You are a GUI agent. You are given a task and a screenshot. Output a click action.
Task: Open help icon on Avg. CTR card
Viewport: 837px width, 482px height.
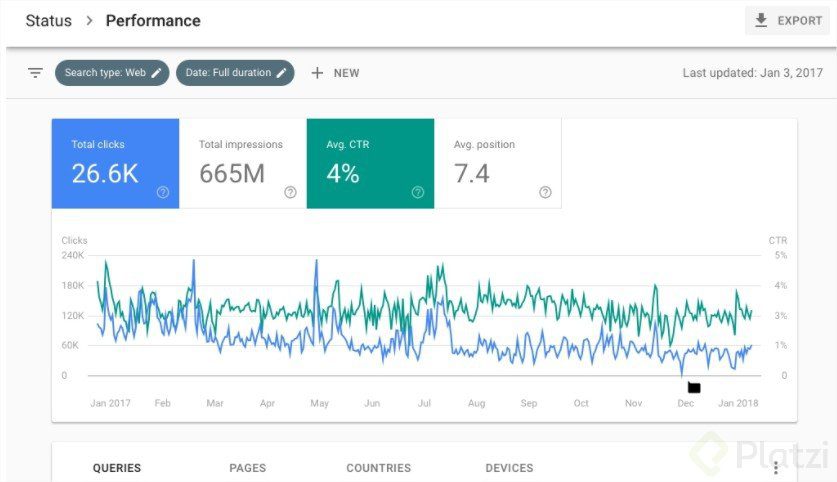pyautogui.click(x=417, y=192)
